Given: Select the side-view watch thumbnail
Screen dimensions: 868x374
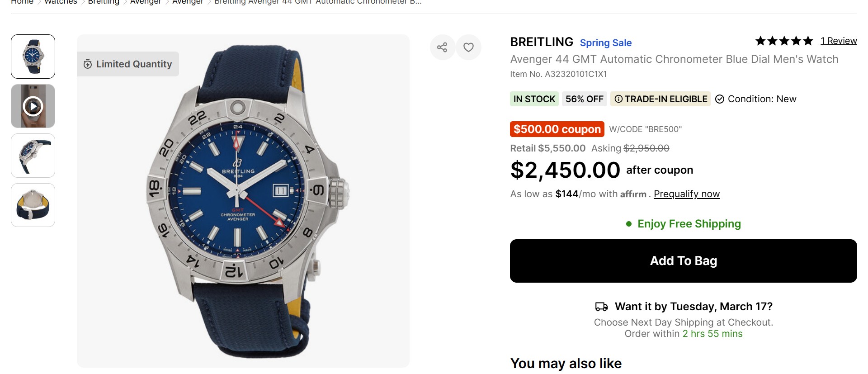Looking at the screenshot, I should point(33,156).
